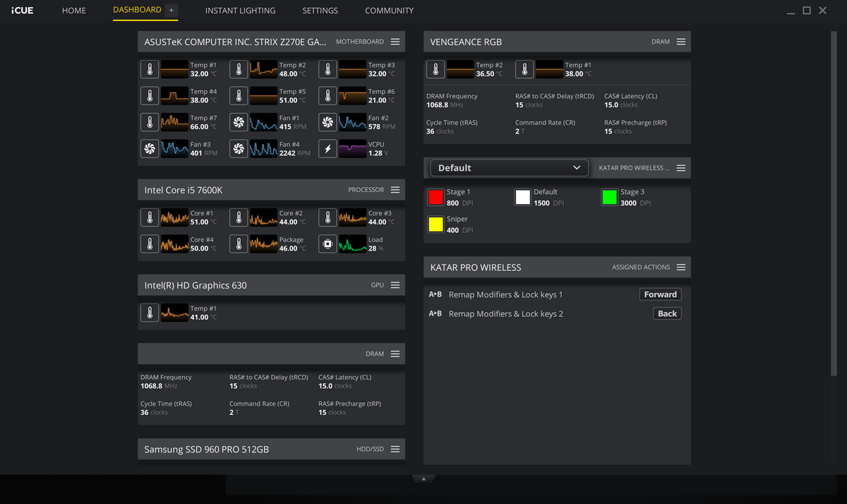Click the Core #1 temperature graph
Screen dimensions: 847x504
tap(174, 217)
